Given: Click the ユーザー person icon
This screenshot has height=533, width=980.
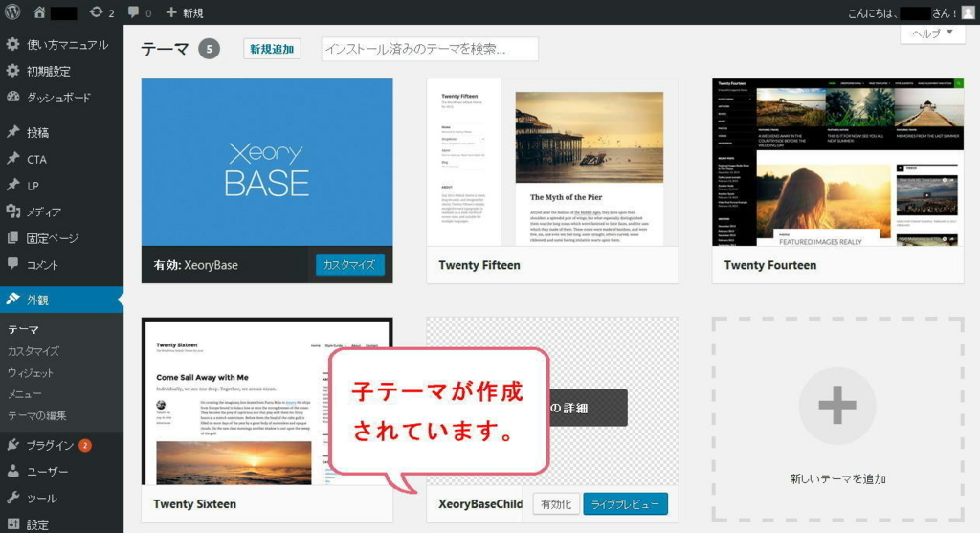Looking at the screenshot, I should [x=12, y=471].
